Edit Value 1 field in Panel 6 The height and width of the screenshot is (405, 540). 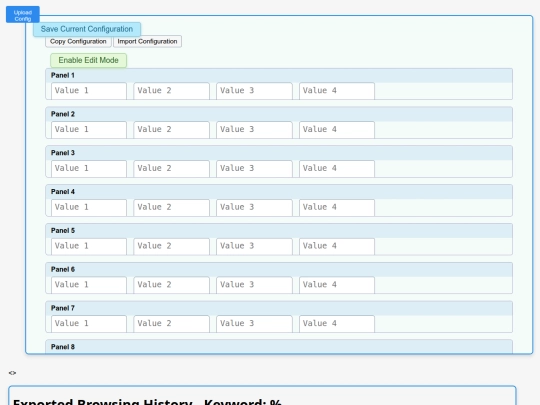pos(89,285)
